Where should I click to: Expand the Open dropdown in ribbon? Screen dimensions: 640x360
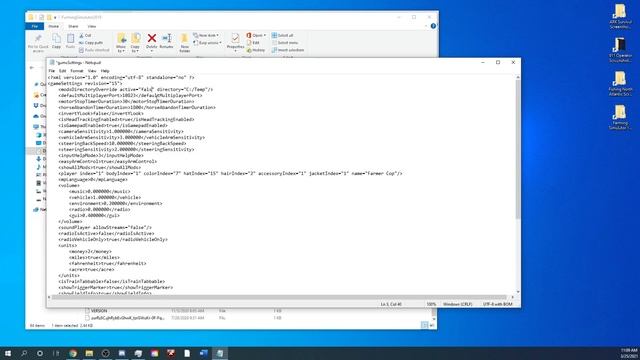coord(256,36)
